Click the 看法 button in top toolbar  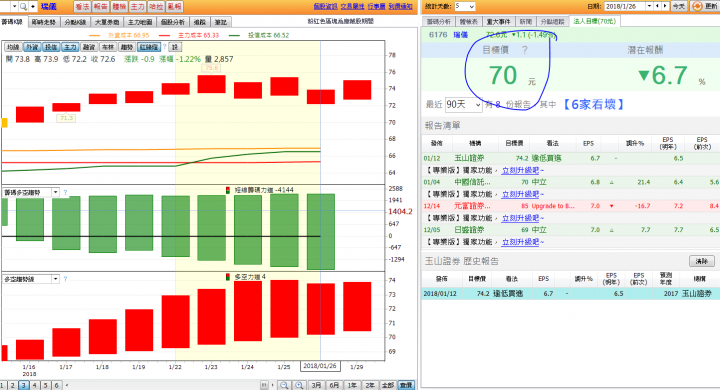[x=82, y=6]
